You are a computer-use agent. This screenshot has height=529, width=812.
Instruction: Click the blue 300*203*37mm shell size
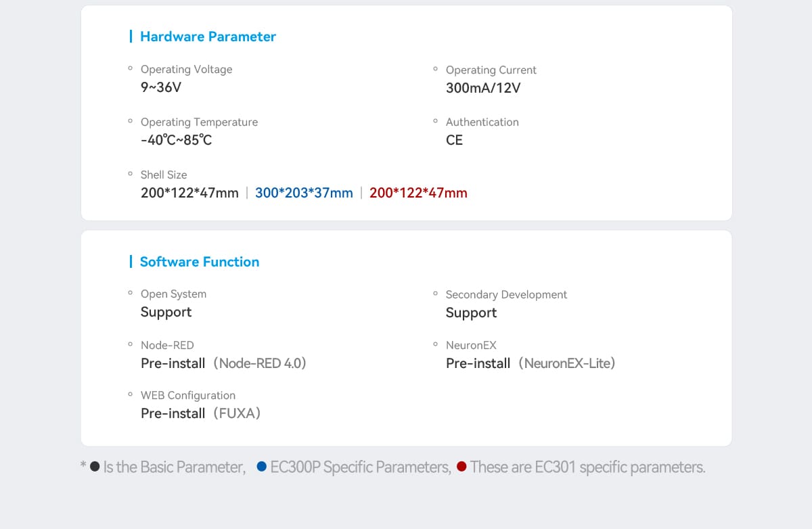pos(304,193)
